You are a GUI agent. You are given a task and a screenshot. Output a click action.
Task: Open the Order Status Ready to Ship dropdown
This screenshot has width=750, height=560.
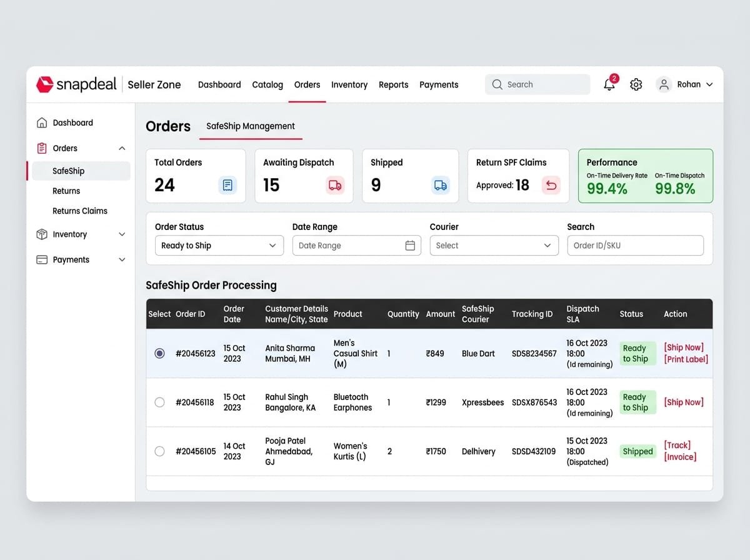click(219, 246)
